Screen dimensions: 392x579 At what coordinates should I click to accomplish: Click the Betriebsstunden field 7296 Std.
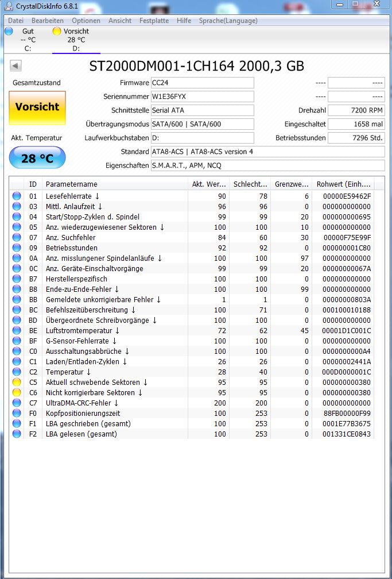click(x=356, y=138)
